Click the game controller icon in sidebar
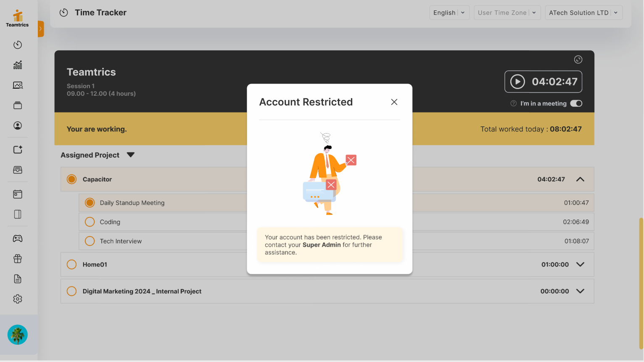This screenshot has height=362, width=644. 18,239
